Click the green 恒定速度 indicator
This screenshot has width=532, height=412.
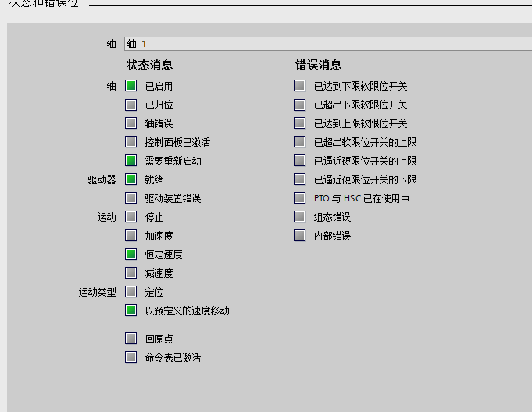tap(131, 254)
